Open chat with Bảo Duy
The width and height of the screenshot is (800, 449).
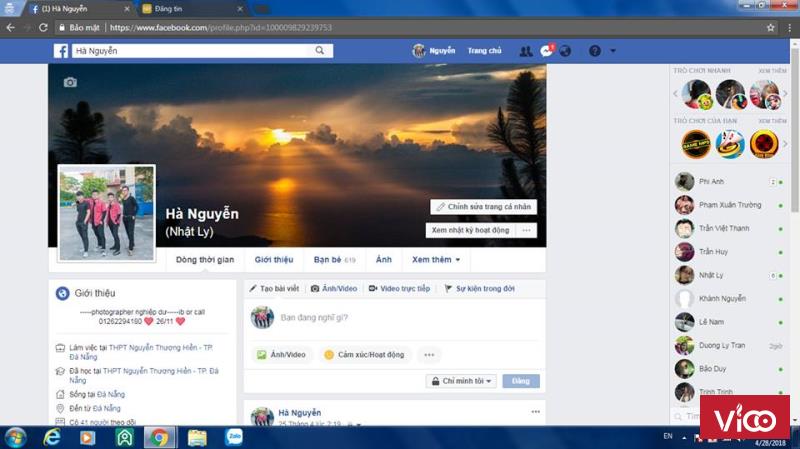click(x=730, y=369)
